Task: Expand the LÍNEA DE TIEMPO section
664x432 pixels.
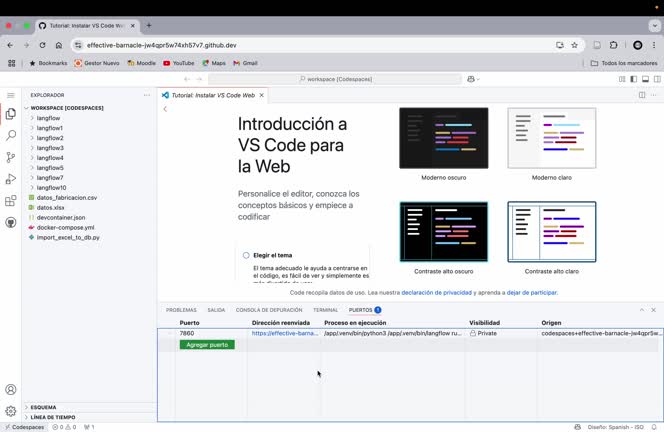Action: coord(53,417)
